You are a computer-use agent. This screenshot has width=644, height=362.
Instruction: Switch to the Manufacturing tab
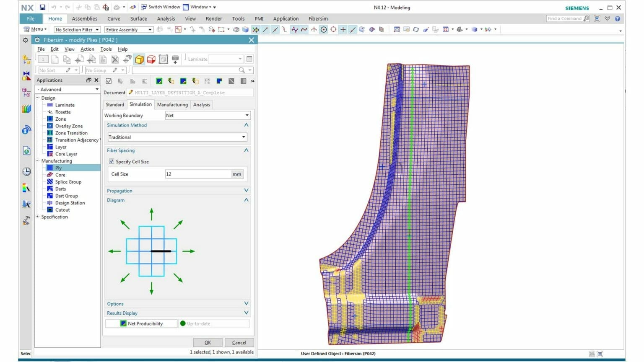pos(172,104)
